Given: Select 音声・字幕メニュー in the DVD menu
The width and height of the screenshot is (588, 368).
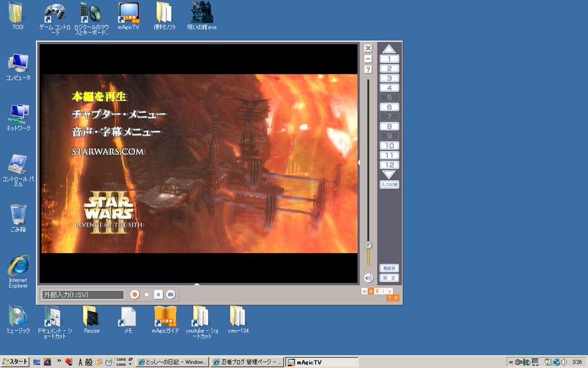Looking at the screenshot, I should pyautogui.click(x=116, y=132).
